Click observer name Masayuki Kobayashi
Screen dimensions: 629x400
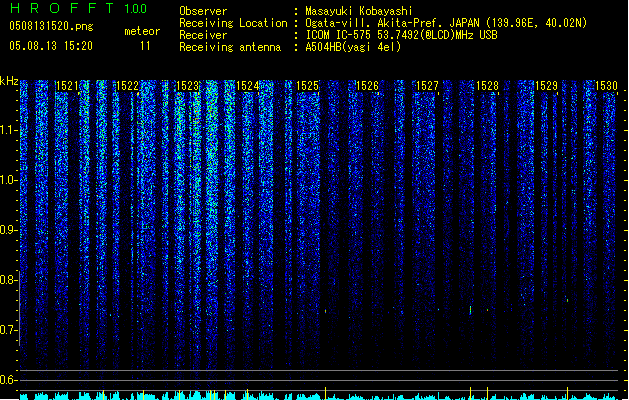point(359,11)
